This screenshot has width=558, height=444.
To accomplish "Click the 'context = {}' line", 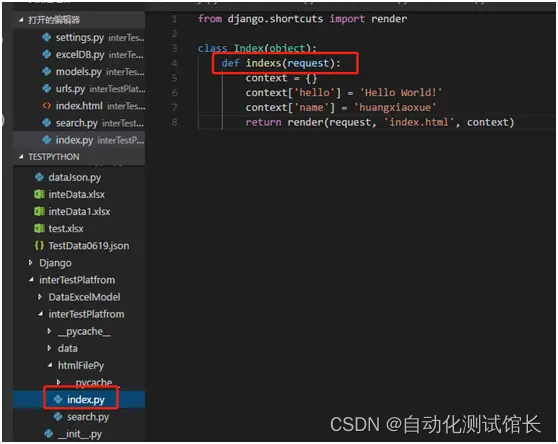I will click(x=281, y=78).
